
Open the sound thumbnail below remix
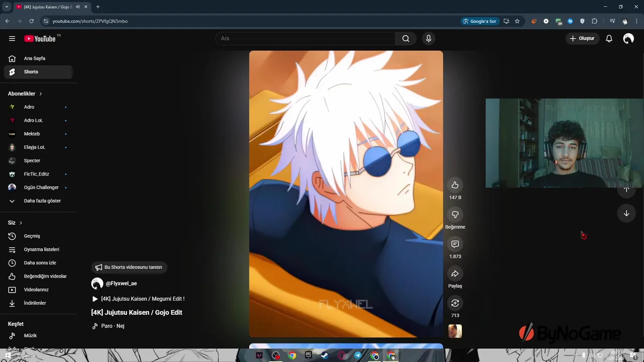pyautogui.click(x=455, y=331)
